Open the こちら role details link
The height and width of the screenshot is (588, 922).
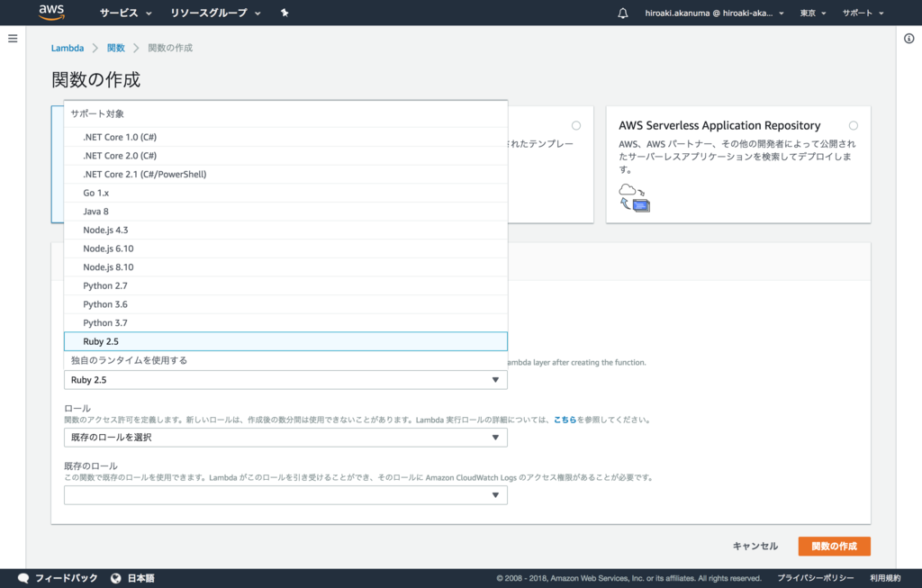tap(565, 420)
